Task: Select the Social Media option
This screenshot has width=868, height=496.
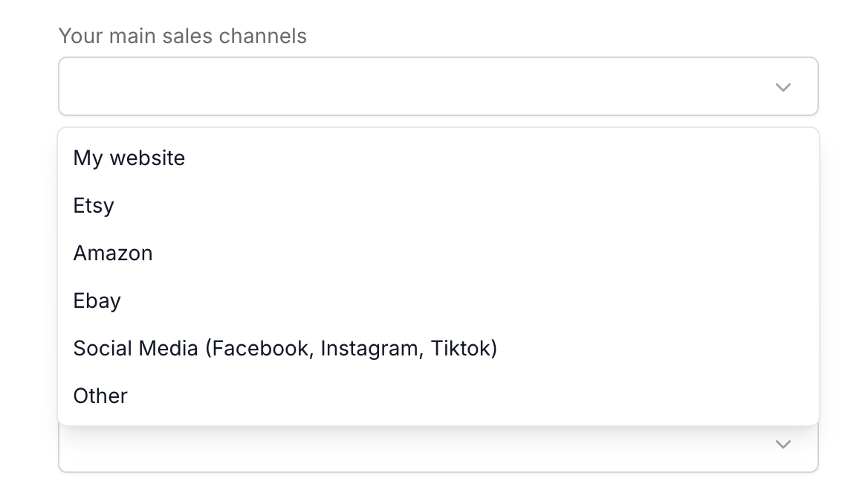Action: (285, 348)
